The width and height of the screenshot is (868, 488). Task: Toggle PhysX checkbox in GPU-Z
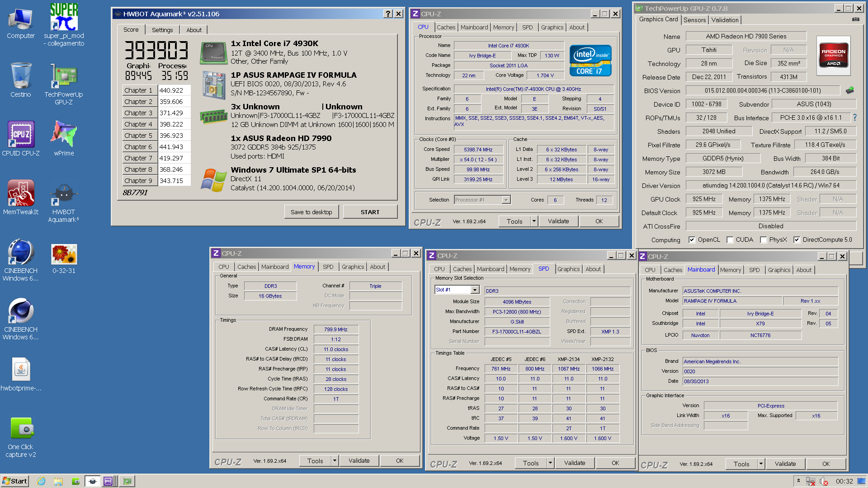[763, 240]
